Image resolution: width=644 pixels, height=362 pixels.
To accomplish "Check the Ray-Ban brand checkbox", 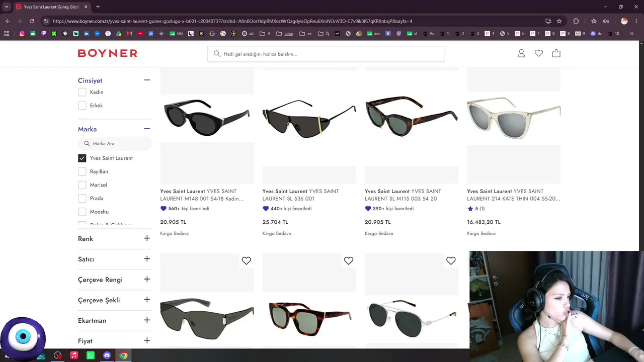I will 82,171.
